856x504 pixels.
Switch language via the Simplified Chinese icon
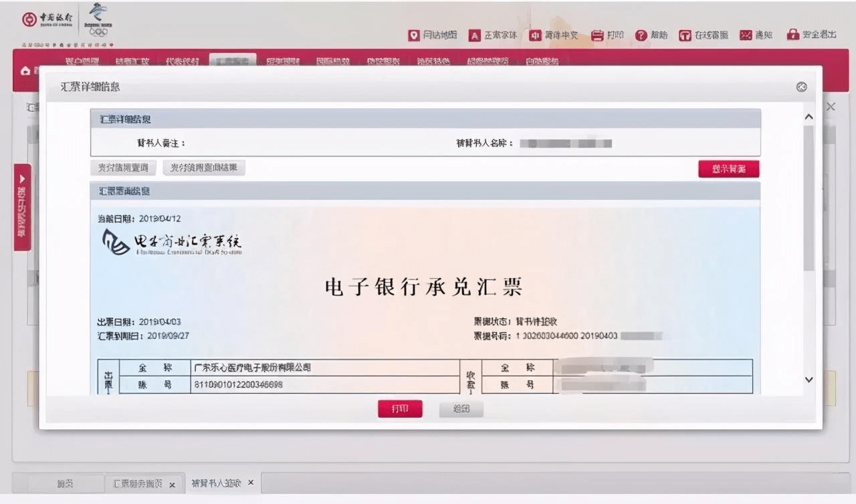(x=535, y=35)
